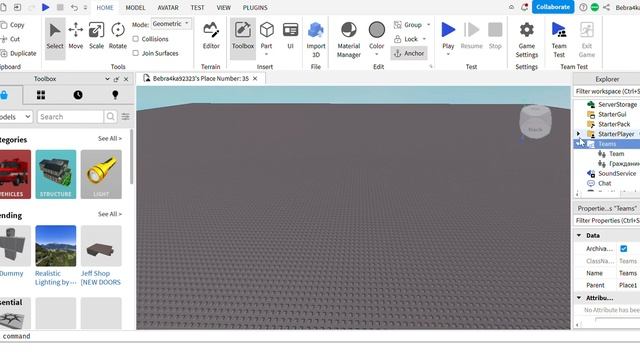The width and height of the screenshot is (640, 360).
Task: Open the Lock dropdown arrow
Action: click(x=424, y=39)
